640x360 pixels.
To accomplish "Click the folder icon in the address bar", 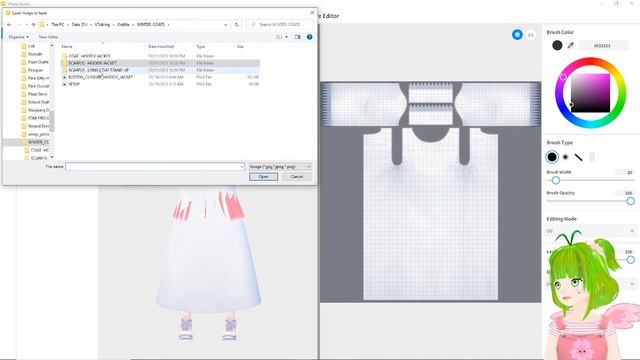I will pos(42,24).
